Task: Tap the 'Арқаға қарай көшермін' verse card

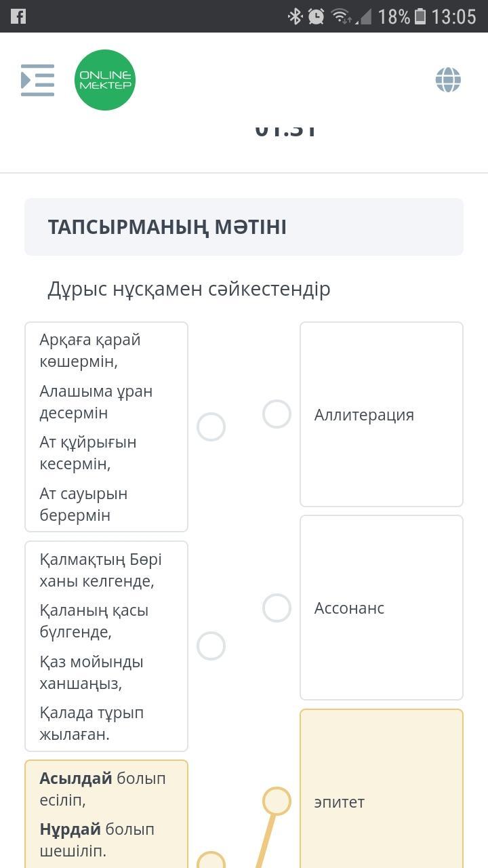Action: tap(106, 427)
